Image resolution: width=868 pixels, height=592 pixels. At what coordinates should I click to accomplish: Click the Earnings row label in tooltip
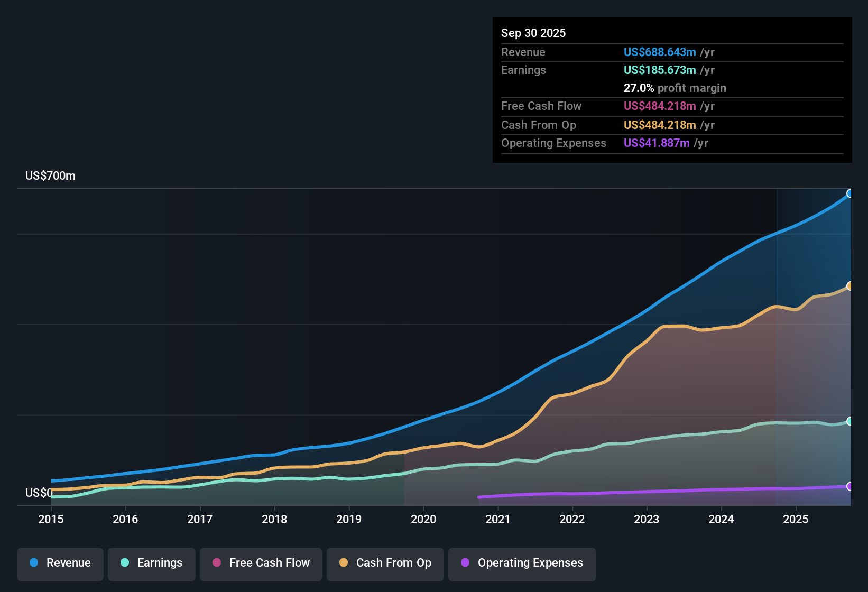[x=523, y=70]
